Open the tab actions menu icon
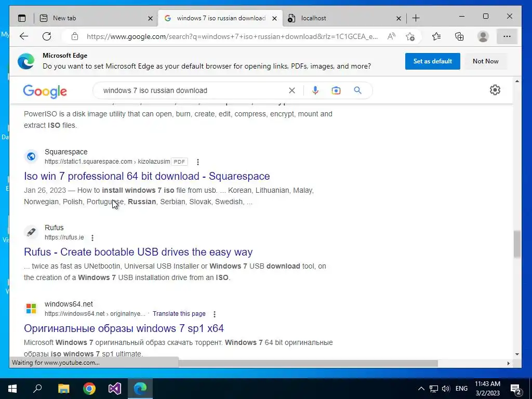The height and width of the screenshot is (399, 532). tap(22, 18)
